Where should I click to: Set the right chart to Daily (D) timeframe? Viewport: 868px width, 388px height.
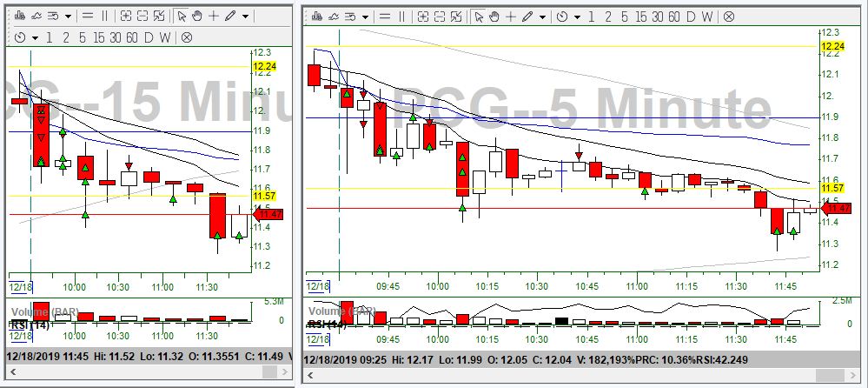[x=691, y=16]
